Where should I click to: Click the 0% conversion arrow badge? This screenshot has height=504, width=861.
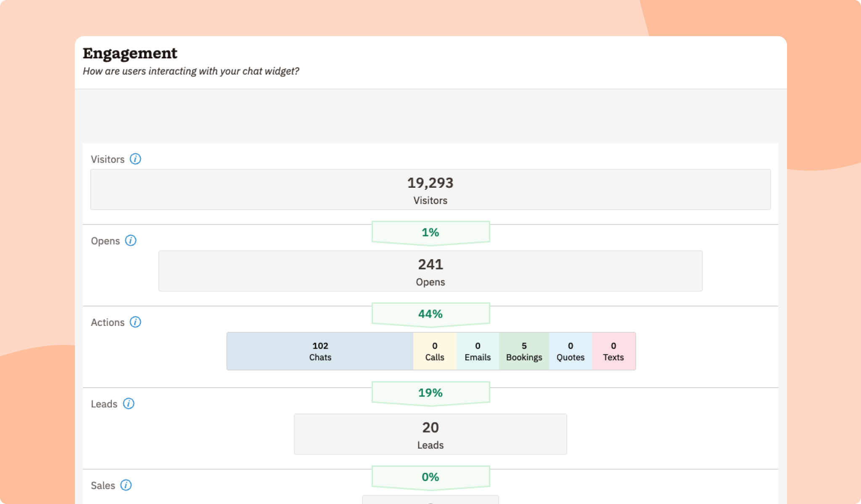point(430,477)
